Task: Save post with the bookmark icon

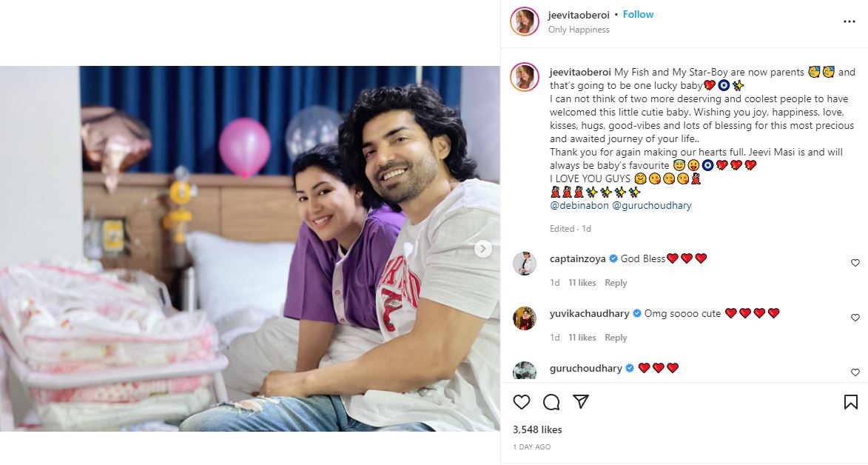Action: tap(850, 402)
